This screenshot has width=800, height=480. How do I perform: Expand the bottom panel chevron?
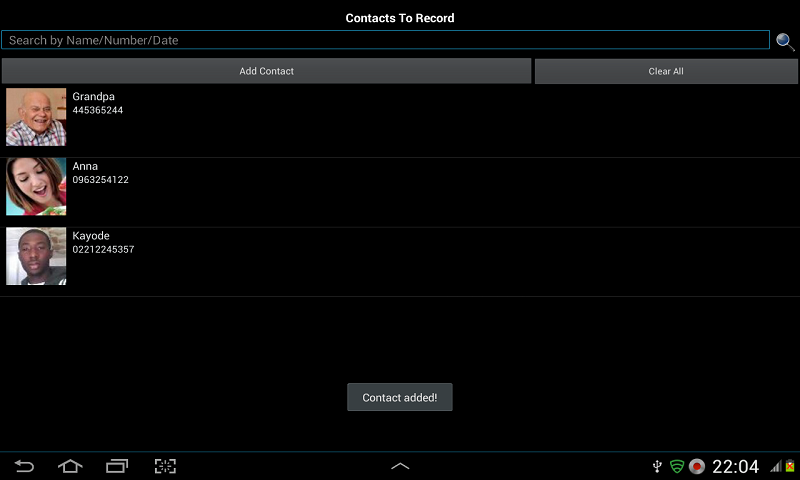[400, 466]
